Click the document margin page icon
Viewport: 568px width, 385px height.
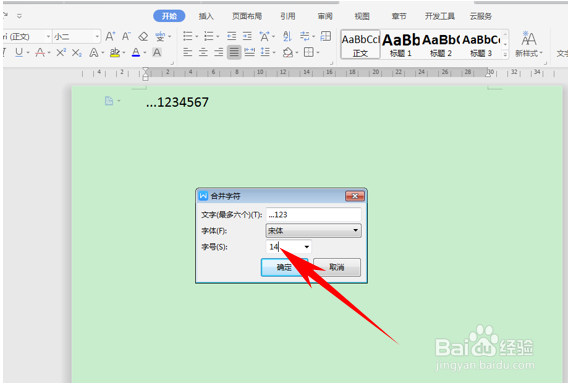coord(109,101)
